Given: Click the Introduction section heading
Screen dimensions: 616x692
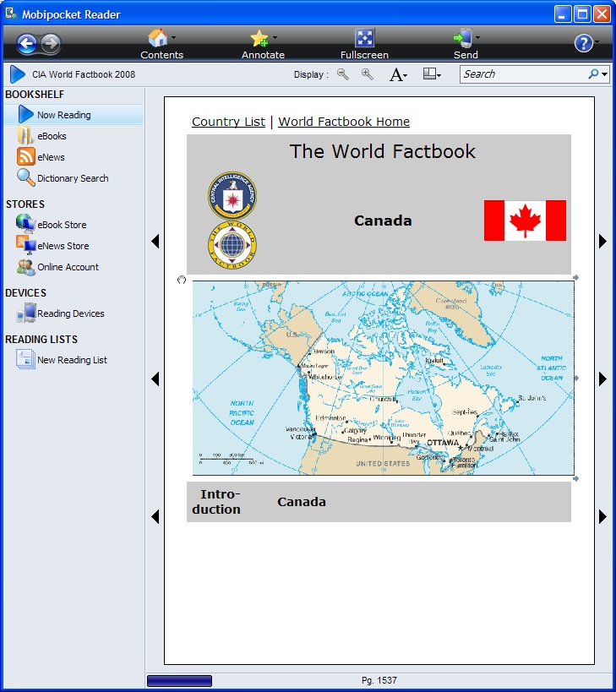Looking at the screenshot, I should tap(216, 502).
